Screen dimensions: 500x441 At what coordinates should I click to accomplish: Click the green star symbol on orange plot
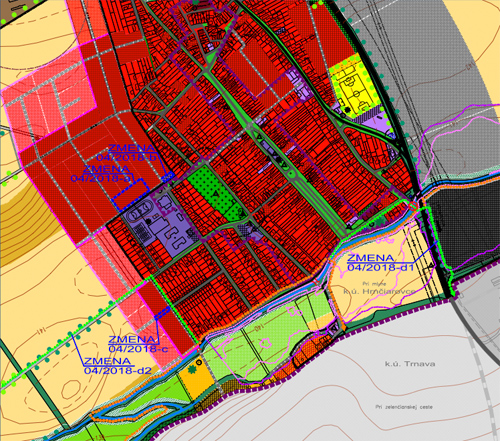coord(192,369)
